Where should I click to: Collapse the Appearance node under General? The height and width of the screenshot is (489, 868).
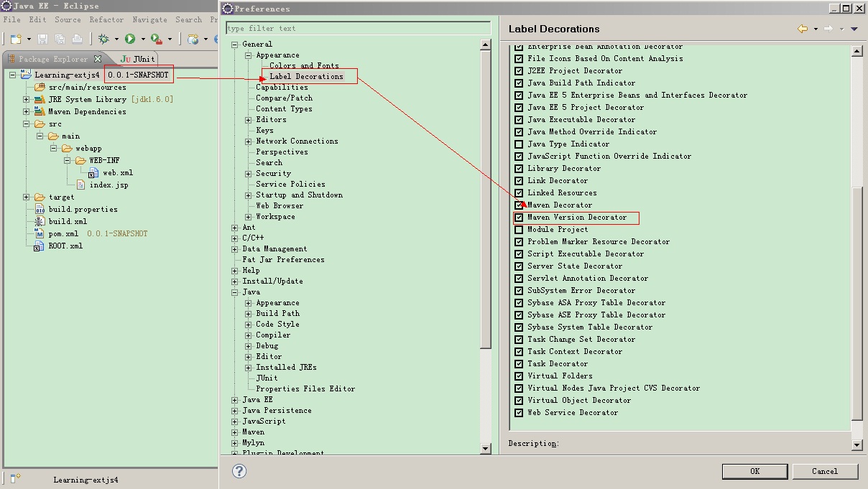click(x=249, y=55)
